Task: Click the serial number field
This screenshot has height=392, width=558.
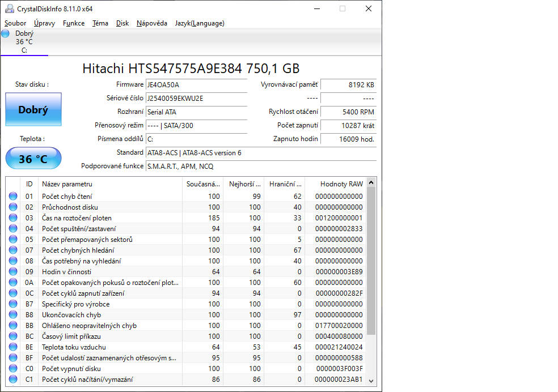Action: [x=196, y=99]
